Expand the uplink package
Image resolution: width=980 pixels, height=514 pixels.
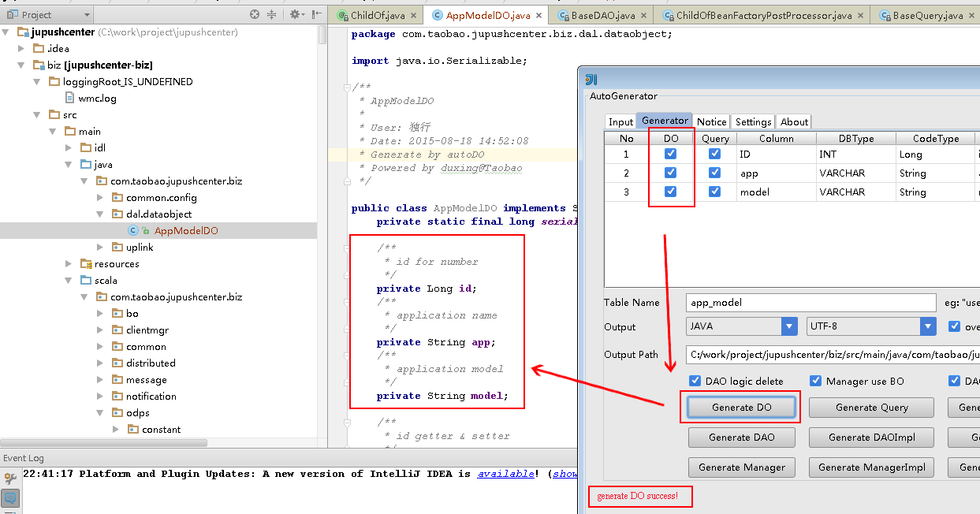click(x=101, y=247)
